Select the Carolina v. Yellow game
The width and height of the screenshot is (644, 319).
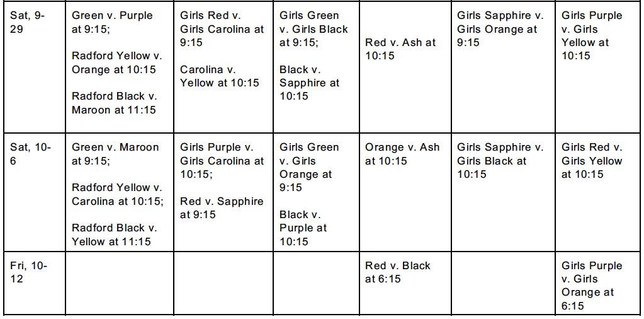point(219,76)
